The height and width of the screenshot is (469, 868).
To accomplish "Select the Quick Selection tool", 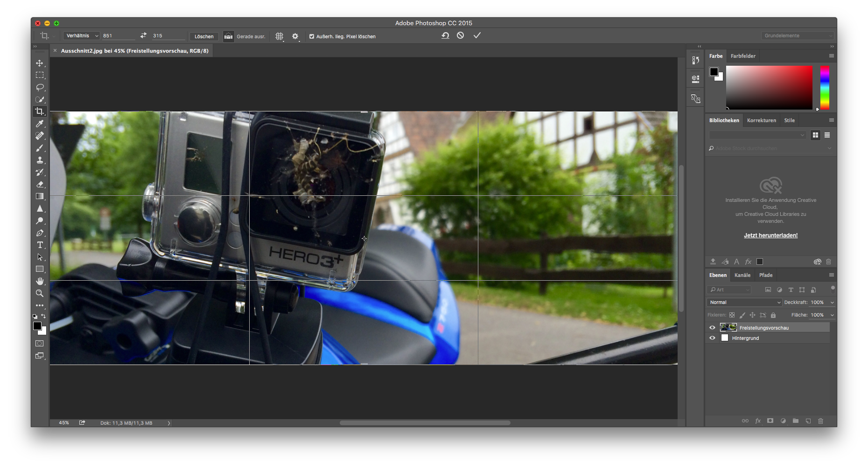I will 40,99.
